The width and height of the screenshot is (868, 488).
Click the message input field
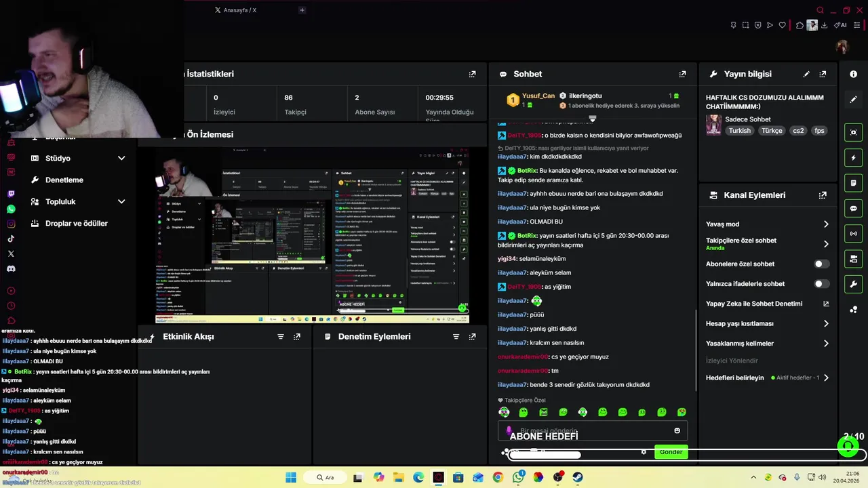tap(592, 431)
